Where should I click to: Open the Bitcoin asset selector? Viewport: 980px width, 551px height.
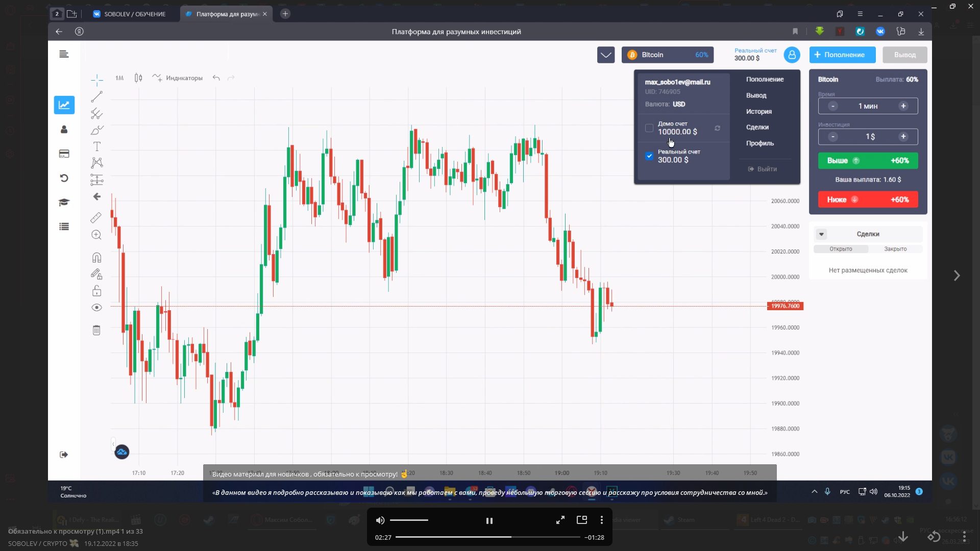tap(667, 55)
